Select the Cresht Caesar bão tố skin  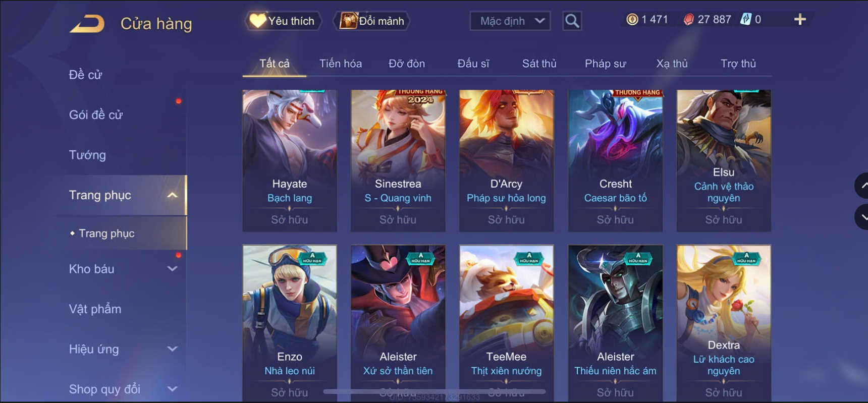pyautogui.click(x=615, y=161)
